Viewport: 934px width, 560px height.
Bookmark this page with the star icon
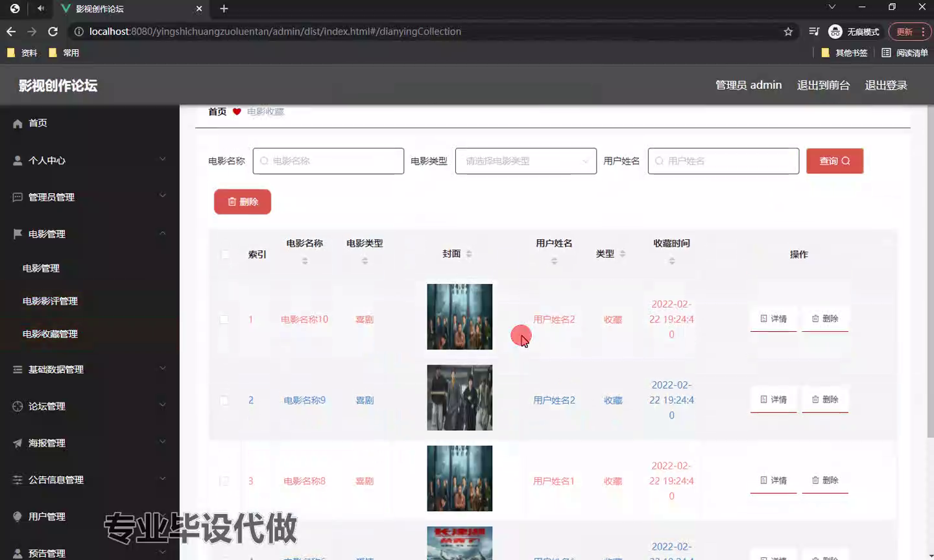point(788,31)
